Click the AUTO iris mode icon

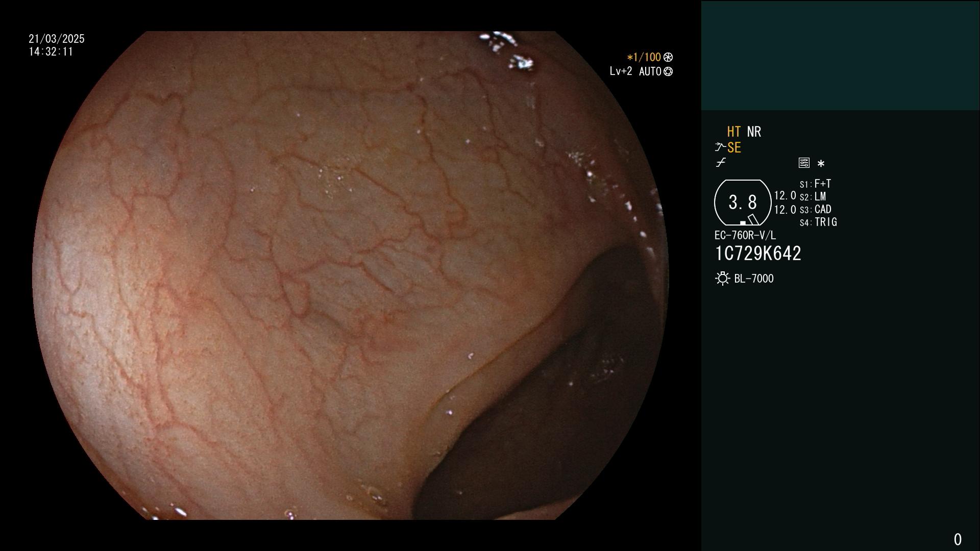668,71
